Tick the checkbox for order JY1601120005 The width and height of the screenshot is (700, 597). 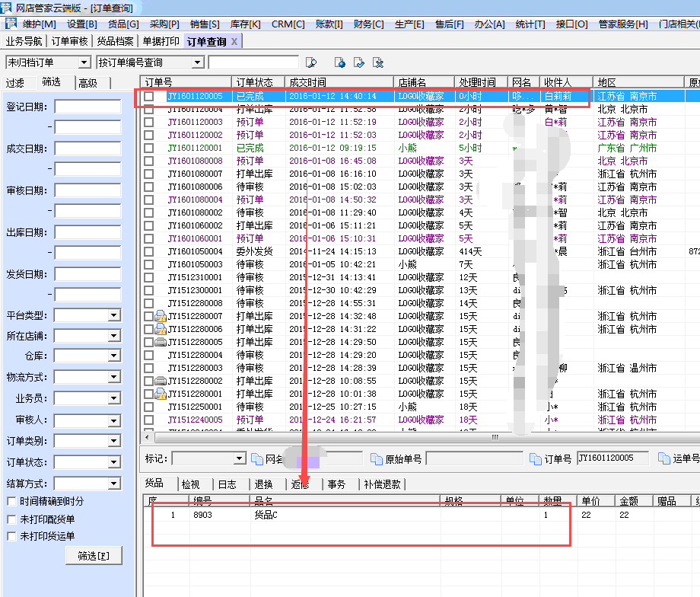click(149, 97)
